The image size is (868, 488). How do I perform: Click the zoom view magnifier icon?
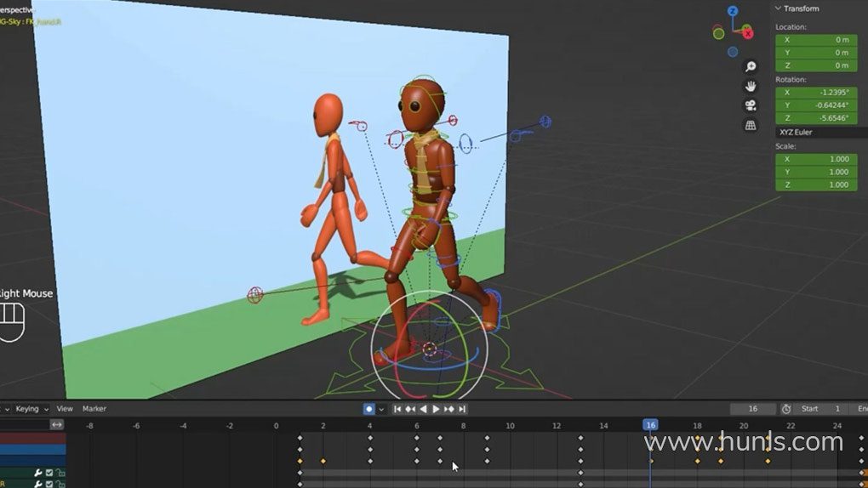751,66
